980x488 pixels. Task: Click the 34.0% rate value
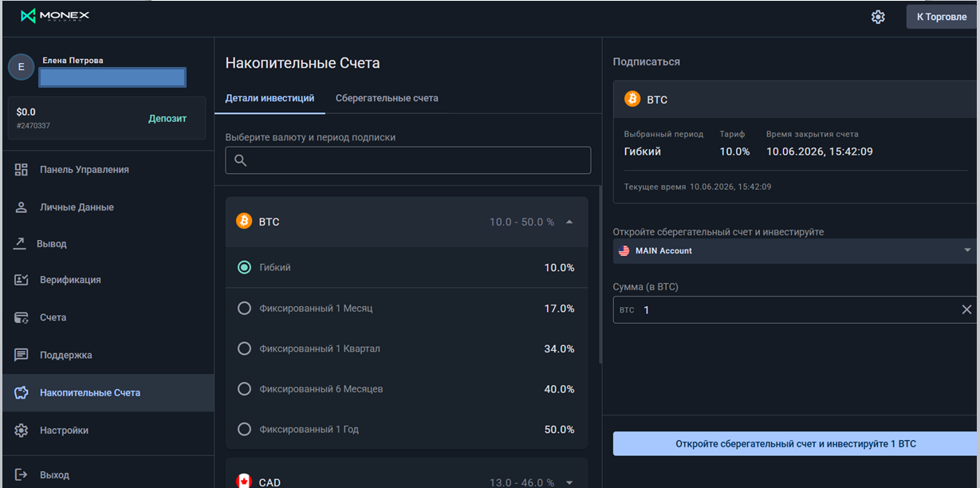(559, 348)
